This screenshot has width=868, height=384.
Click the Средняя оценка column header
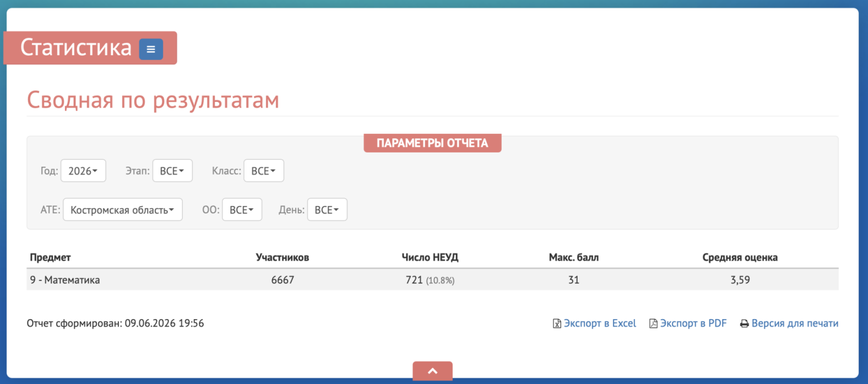coord(740,257)
